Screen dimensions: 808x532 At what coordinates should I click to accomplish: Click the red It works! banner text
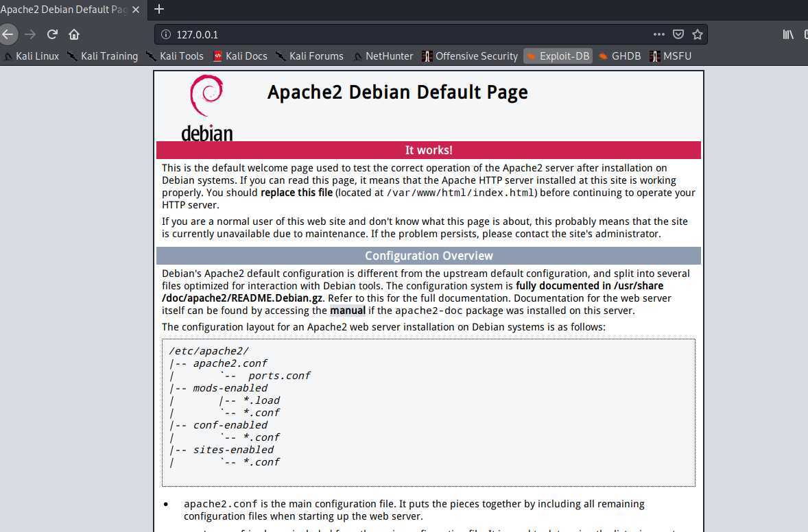click(x=429, y=150)
